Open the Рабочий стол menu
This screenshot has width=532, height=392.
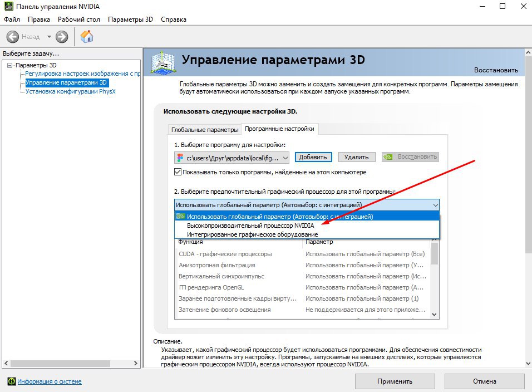78,19
